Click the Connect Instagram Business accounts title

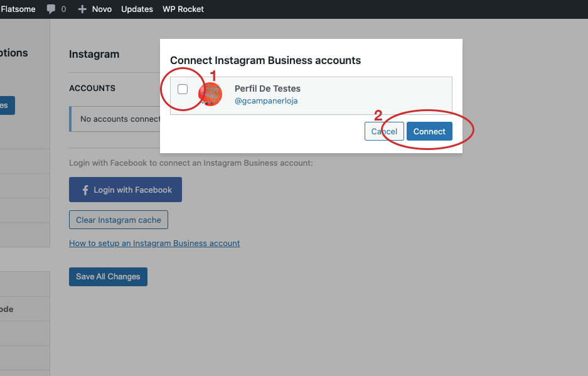pos(265,60)
